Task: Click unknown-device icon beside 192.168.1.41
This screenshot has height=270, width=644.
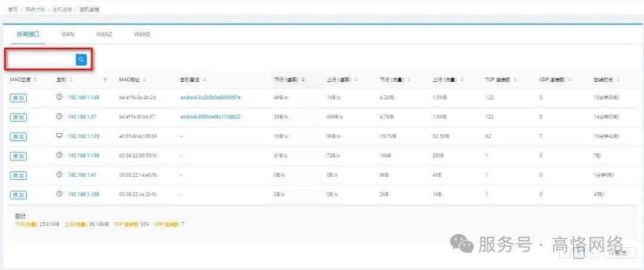Action: click(59, 174)
